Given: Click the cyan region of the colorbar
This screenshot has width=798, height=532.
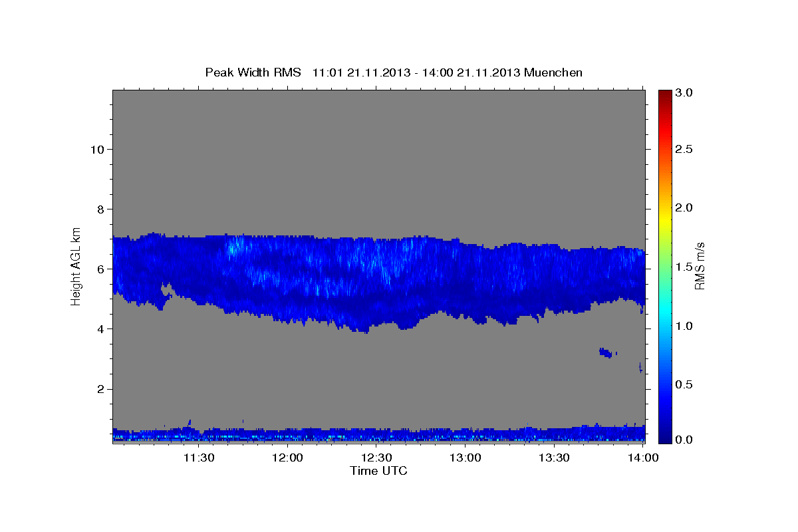Looking at the screenshot, I should tap(664, 311).
